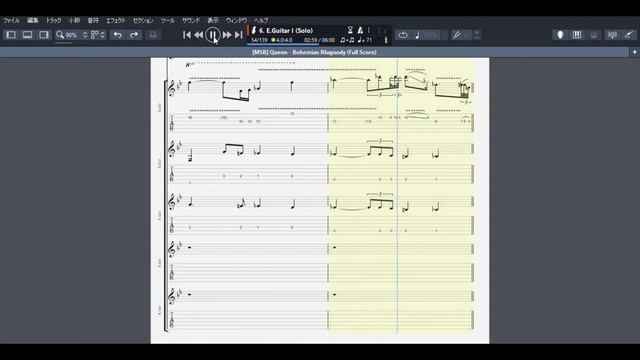Screen dimensions: 640x360
Task: Open the エフェクト (Effects) menu
Action: pyautogui.click(x=116, y=20)
